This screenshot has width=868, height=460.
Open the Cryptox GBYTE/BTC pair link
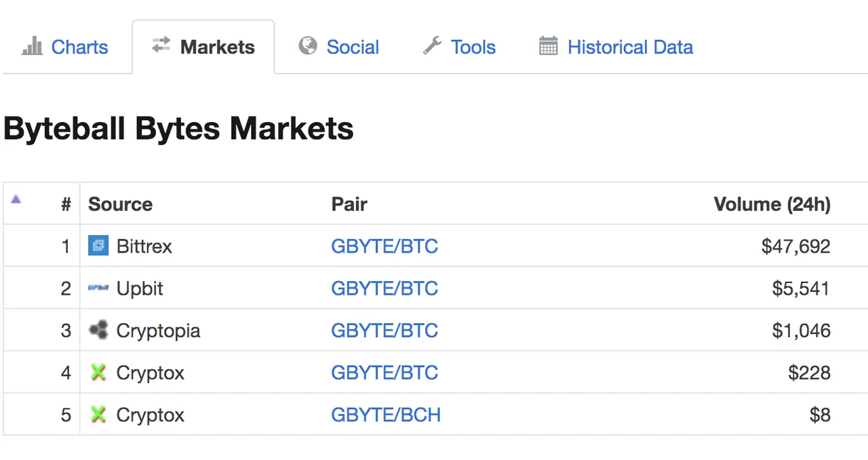384,373
